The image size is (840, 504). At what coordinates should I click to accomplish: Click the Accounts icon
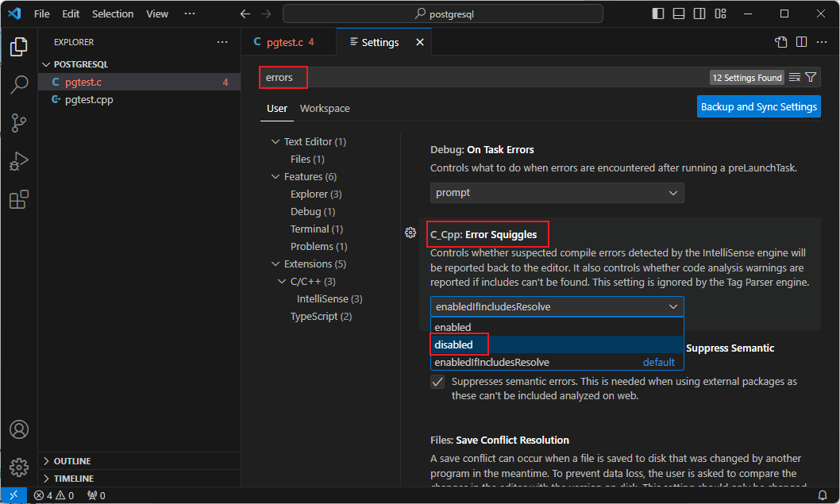click(19, 429)
